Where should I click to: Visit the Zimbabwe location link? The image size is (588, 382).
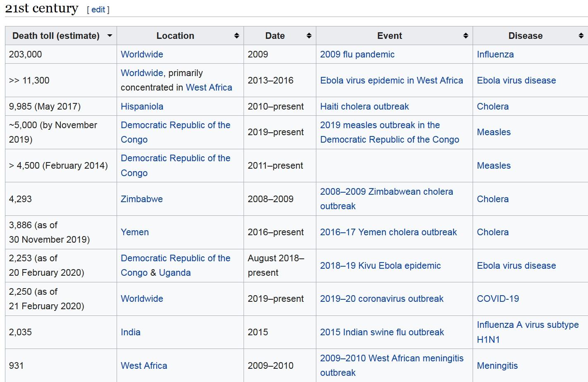click(x=141, y=199)
